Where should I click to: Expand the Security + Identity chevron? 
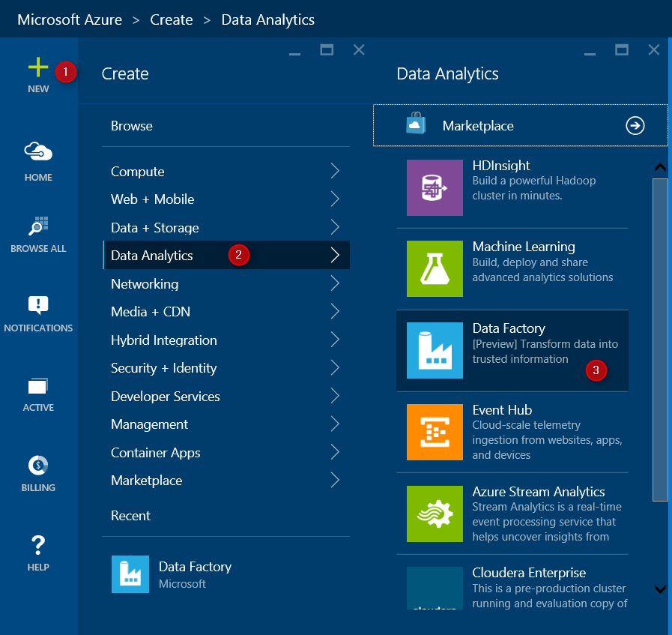pyautogui.click(x=335, y=367)
